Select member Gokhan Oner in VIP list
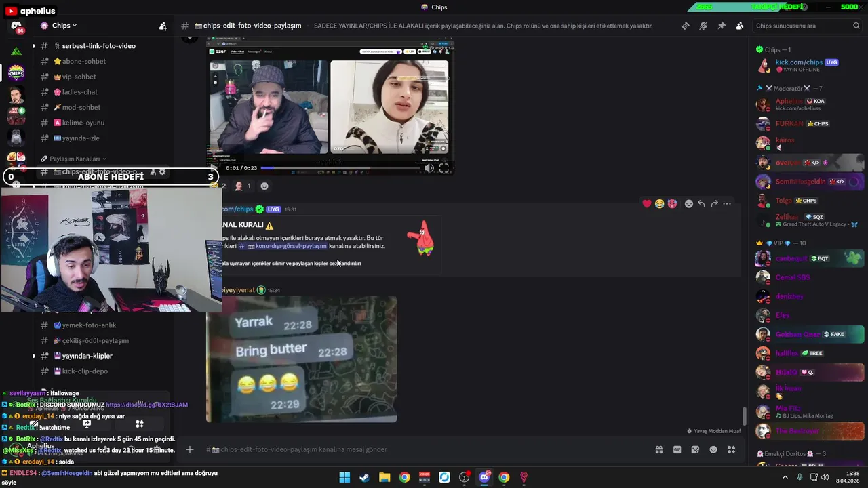This screenshot has width=868, height=488. pos(807,334)
